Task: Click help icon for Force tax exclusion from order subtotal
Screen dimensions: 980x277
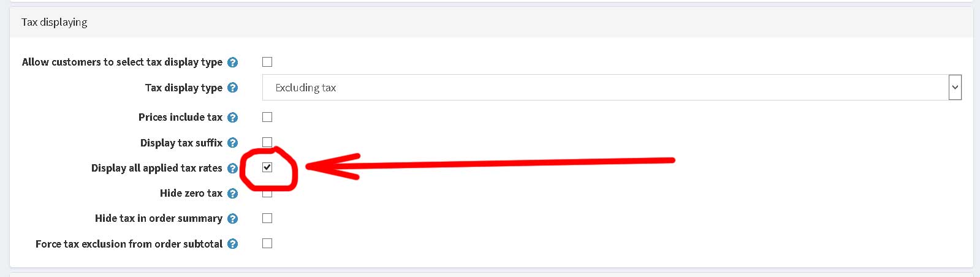Action: [232, 244]
